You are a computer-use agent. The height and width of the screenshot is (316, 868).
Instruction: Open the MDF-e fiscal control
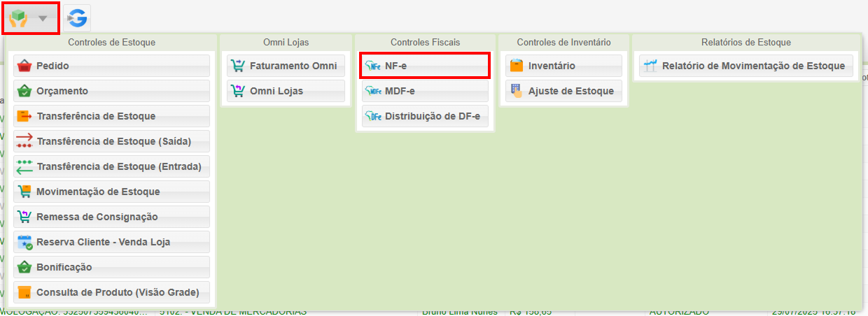425,91
